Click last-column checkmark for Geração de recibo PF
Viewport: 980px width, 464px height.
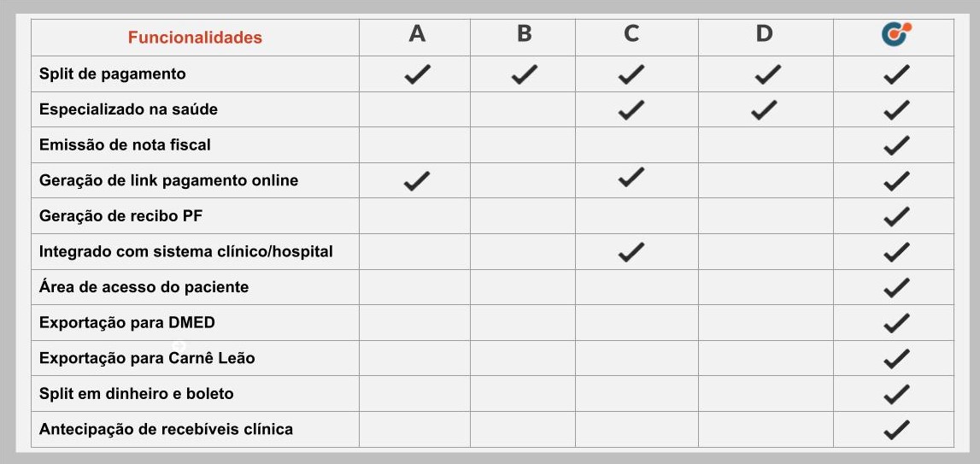tap(896, 216)
